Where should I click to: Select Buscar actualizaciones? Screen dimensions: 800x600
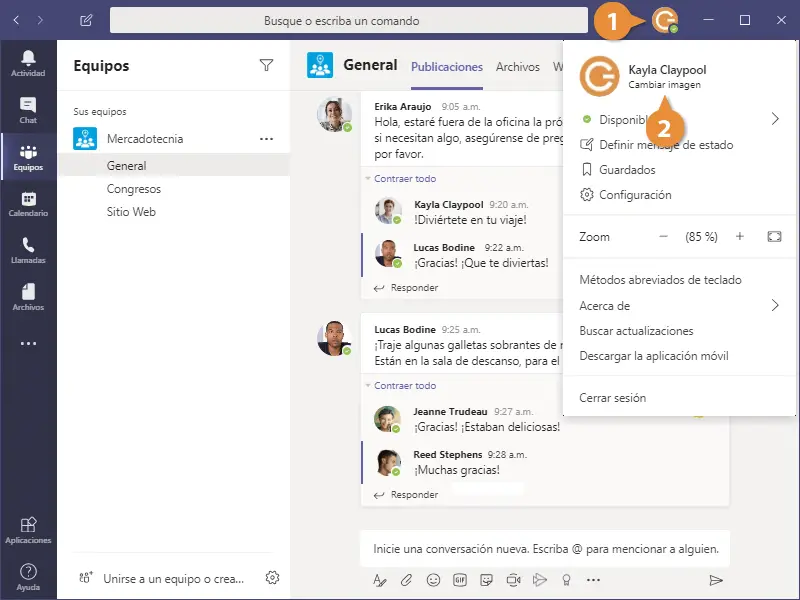coord(636,331)
